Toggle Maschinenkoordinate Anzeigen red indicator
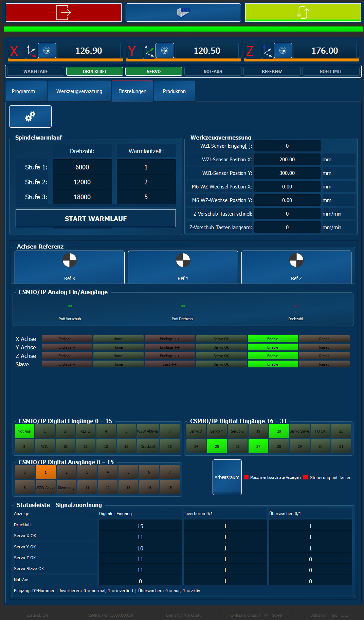Screen dimensions: 364x620 point(246,477)
